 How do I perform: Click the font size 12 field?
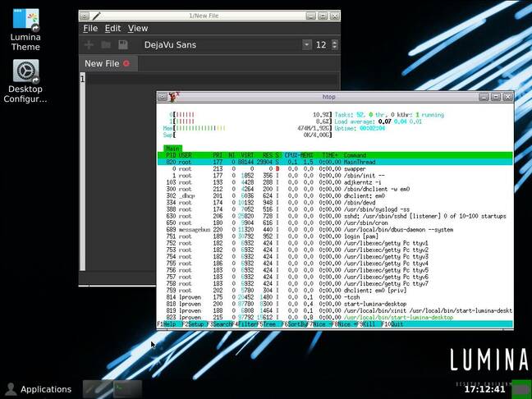321,45
